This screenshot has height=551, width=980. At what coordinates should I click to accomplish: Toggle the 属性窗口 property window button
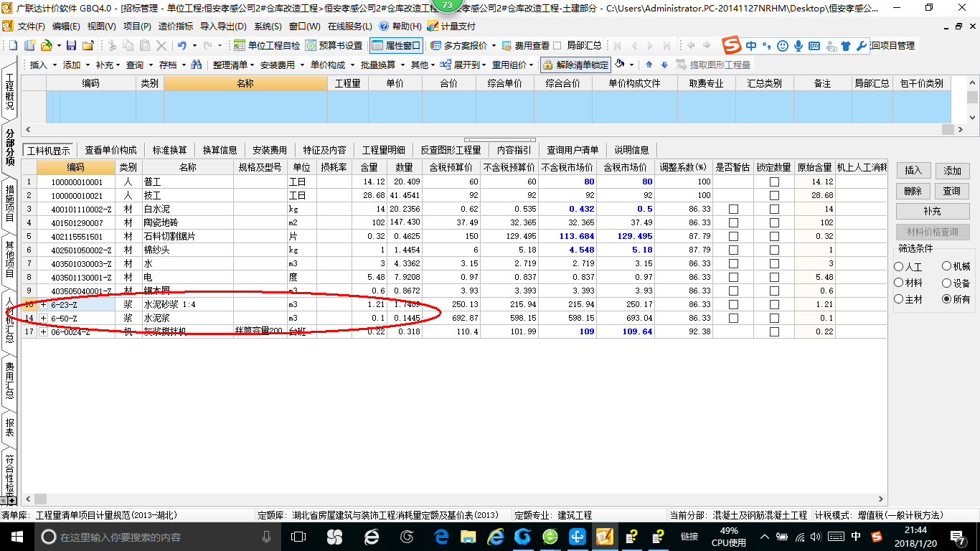click(x=396, y=45)
